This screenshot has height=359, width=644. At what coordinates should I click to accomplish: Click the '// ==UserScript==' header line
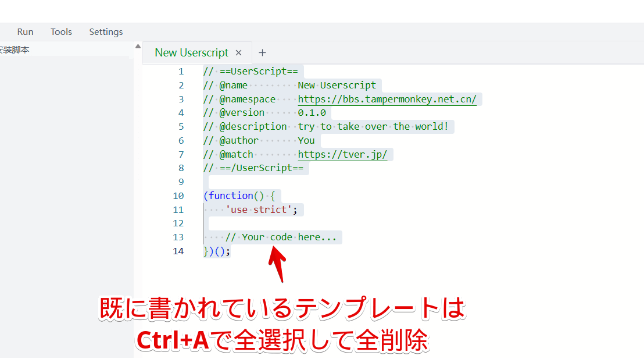[x=251, y=71]
